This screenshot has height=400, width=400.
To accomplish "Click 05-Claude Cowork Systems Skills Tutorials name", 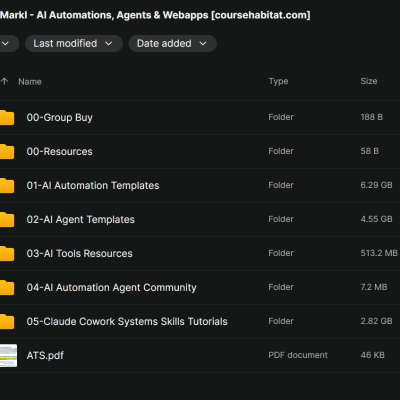I will click(127, 322).
